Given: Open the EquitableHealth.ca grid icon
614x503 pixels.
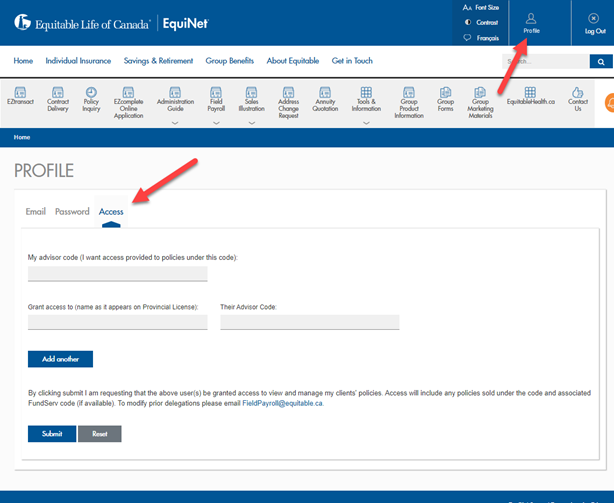Looking at the screenshot, I should tap(530, 92).
